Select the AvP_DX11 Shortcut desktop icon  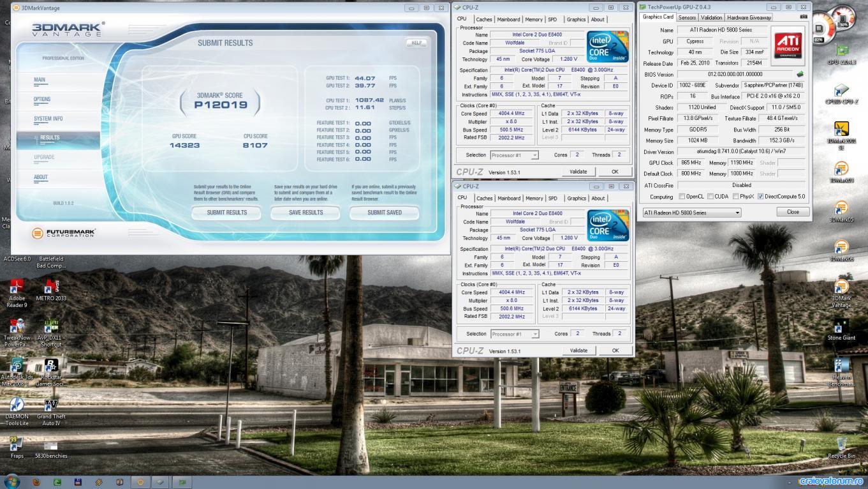[x=51, y=333]
